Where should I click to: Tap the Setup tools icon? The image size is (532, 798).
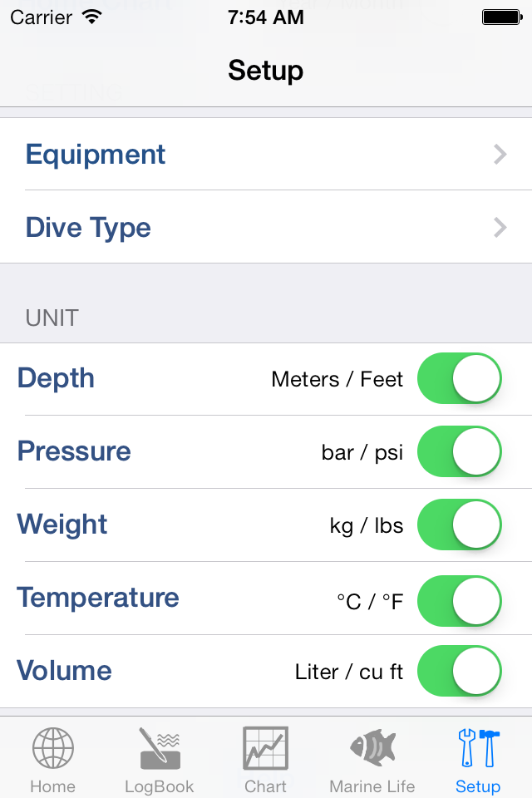click(x=479, y=747)
